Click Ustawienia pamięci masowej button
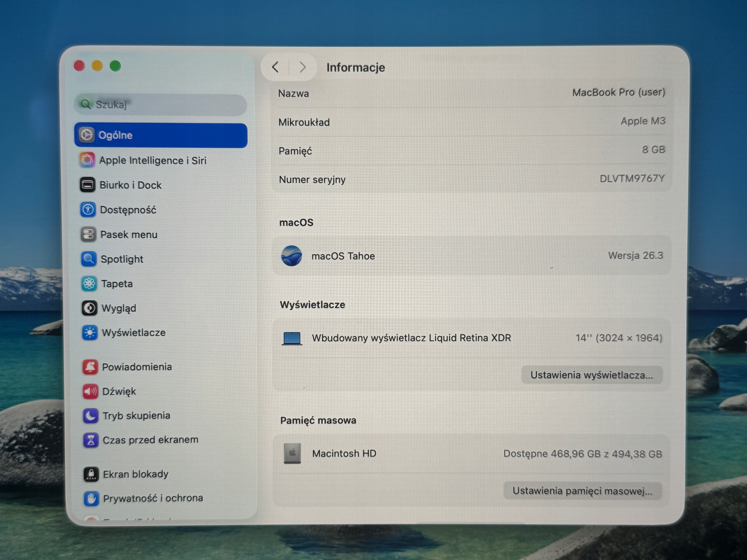Screen dimensions: 747x560 point(582,491)
